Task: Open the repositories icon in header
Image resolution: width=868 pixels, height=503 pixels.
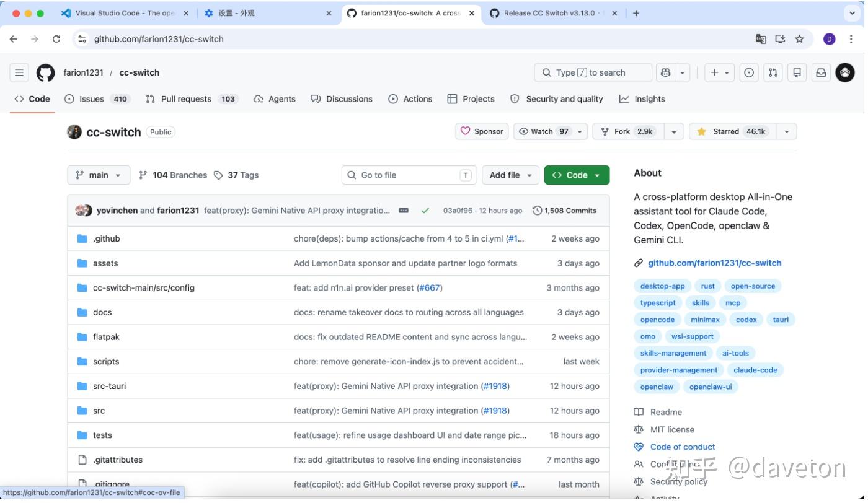Action: tap(797, 72)
